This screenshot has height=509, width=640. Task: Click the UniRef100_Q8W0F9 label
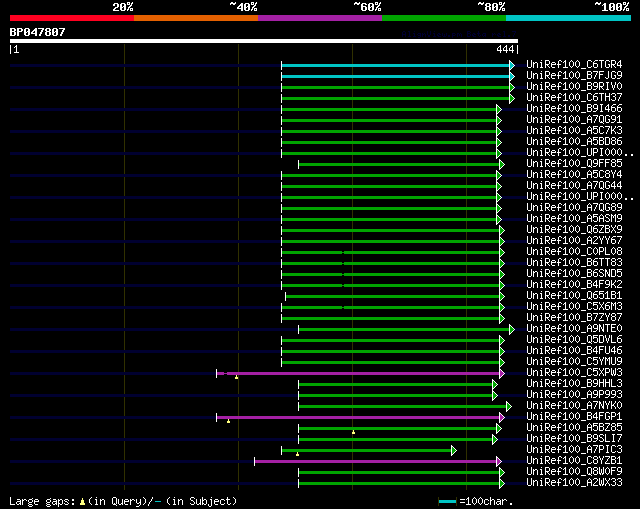(574, 472)
